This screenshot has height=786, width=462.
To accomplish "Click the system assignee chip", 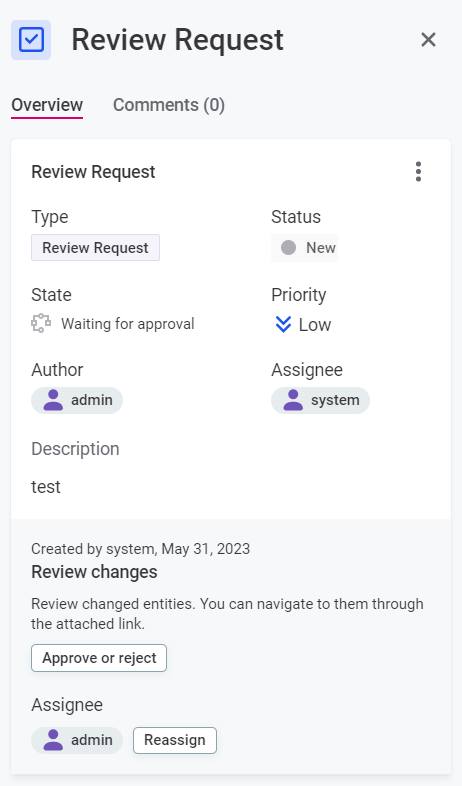I will click(x=320, y=400).
